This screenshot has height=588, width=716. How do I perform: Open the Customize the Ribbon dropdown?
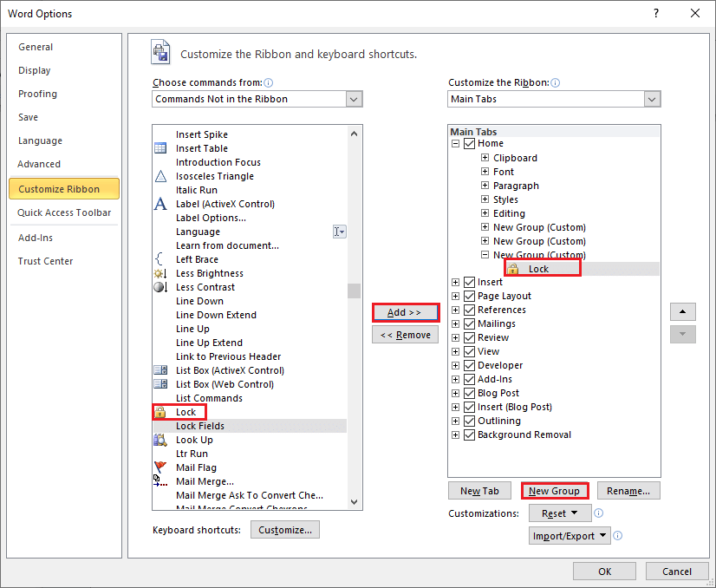click(653, 99)
